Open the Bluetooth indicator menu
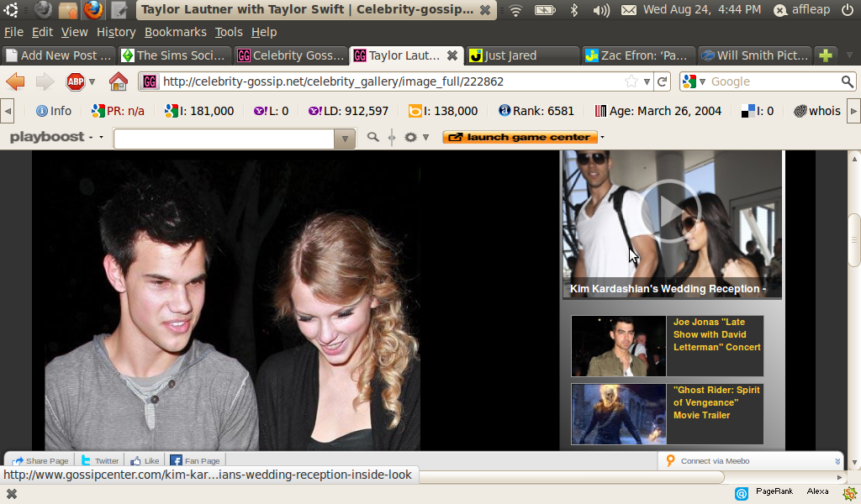The image size is (861, 504). (573, 10)
